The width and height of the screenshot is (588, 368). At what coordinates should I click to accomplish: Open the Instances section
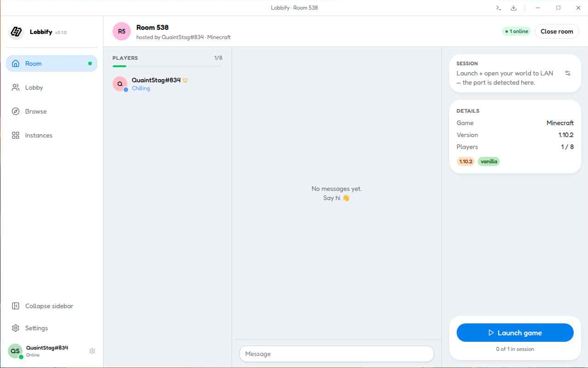tap(51, 135)
